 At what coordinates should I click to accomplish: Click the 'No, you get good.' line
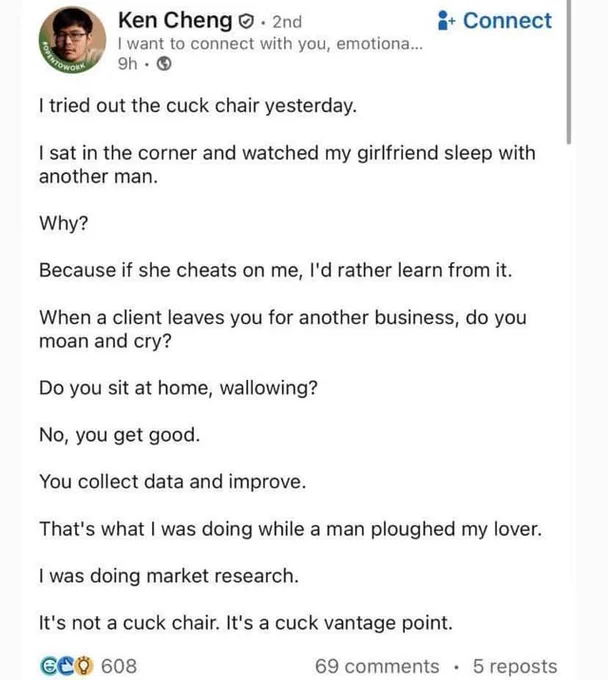click(120, 435)
